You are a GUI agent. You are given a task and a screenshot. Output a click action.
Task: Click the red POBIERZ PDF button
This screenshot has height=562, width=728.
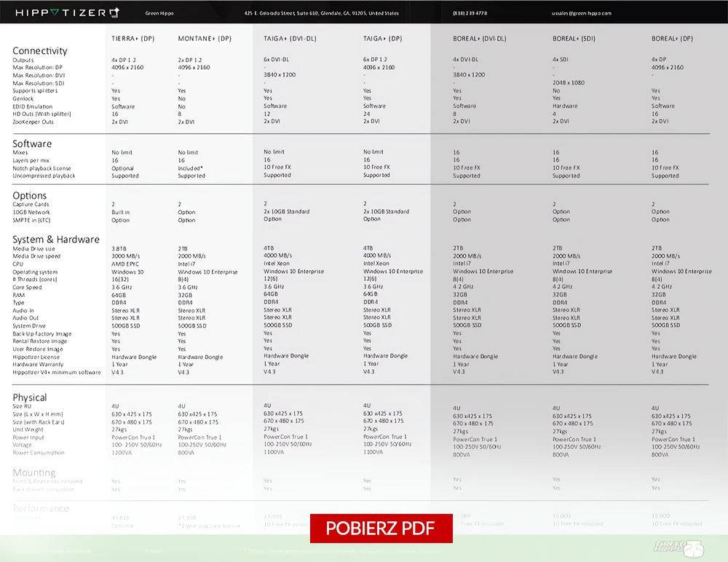[x=381, y=528]
